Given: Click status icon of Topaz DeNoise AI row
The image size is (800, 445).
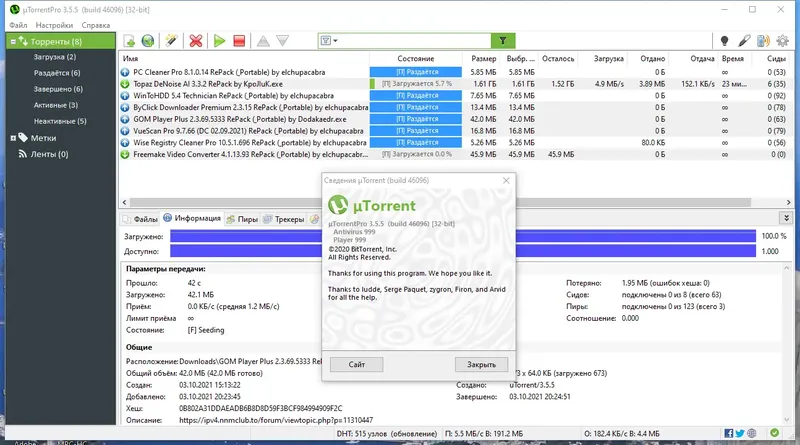Looking at the screenshot, I should point(125,84).
